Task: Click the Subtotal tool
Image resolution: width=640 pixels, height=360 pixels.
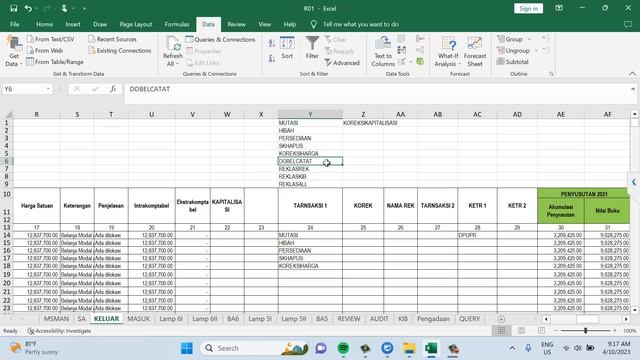Action: [513, 62]
